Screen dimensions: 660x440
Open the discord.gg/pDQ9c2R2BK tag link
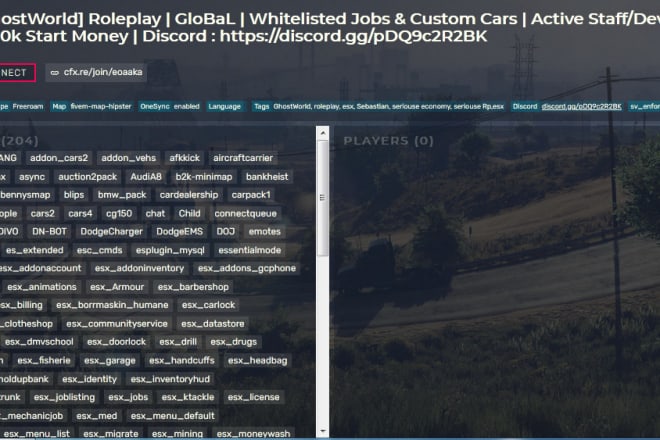(581, 107)
